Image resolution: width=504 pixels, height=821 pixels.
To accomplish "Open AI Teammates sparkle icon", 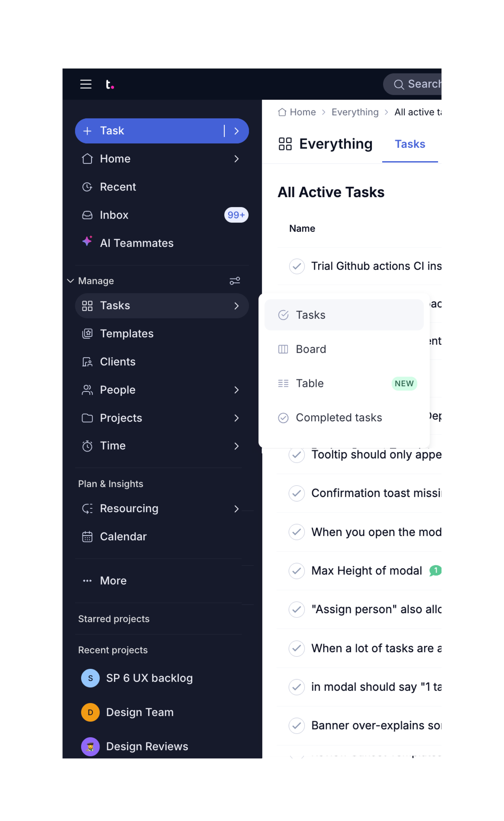I will tap(87, 241).
